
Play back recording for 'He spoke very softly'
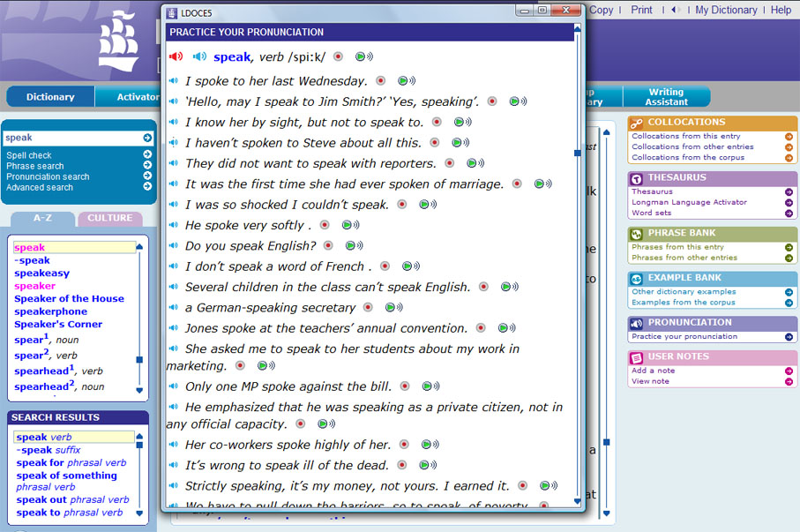click(348, 225)
